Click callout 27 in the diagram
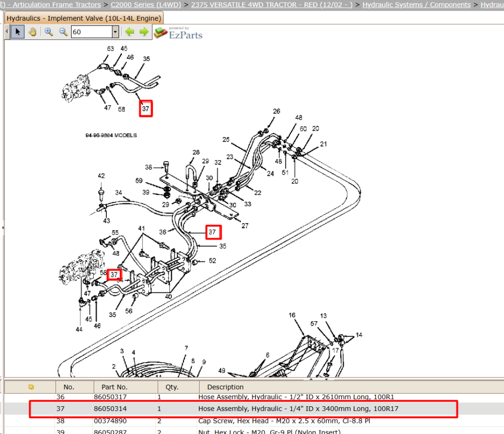Image resolution: width=504 pixels, height=434 pixels. pos(245,226)
